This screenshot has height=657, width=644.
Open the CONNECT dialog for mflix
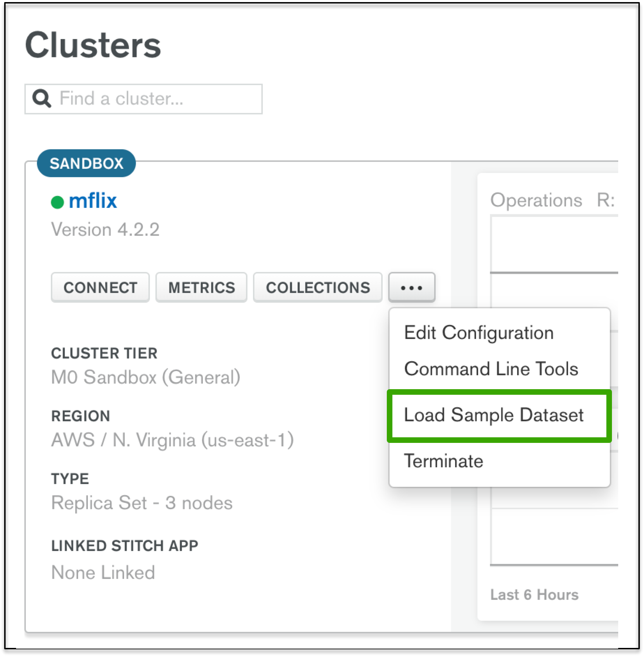coord(100,287)
